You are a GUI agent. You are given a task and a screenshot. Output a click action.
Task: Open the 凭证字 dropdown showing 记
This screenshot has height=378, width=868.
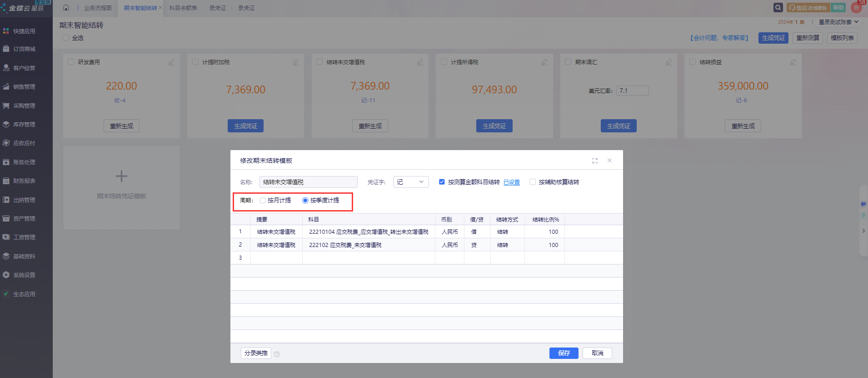click(x=411, y=182)
